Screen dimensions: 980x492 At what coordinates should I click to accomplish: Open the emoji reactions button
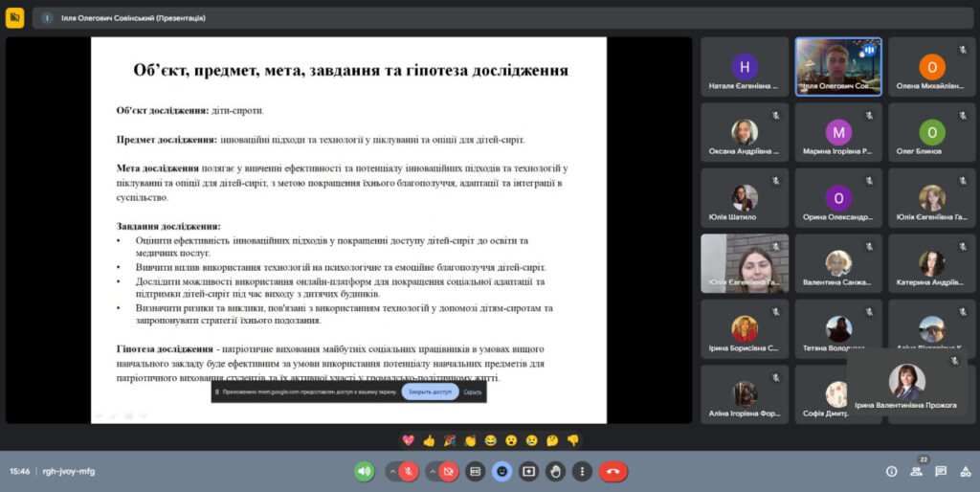coord(501,471)
